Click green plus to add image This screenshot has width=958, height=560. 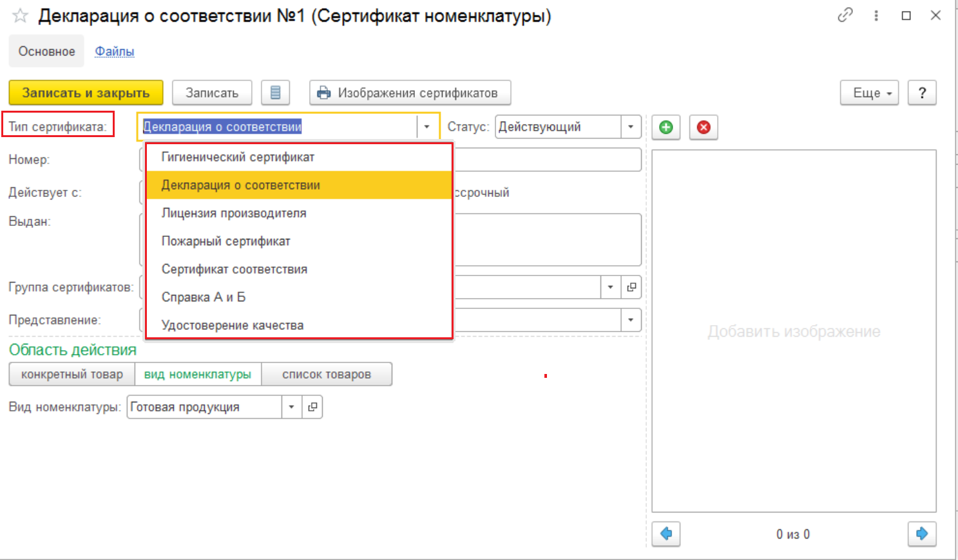666,127
